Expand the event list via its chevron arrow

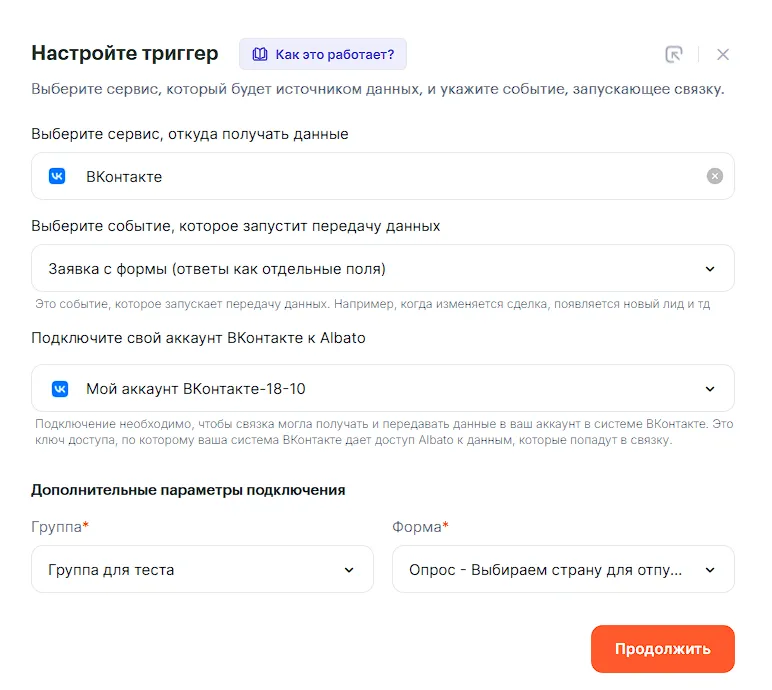[x=710, y=268]
